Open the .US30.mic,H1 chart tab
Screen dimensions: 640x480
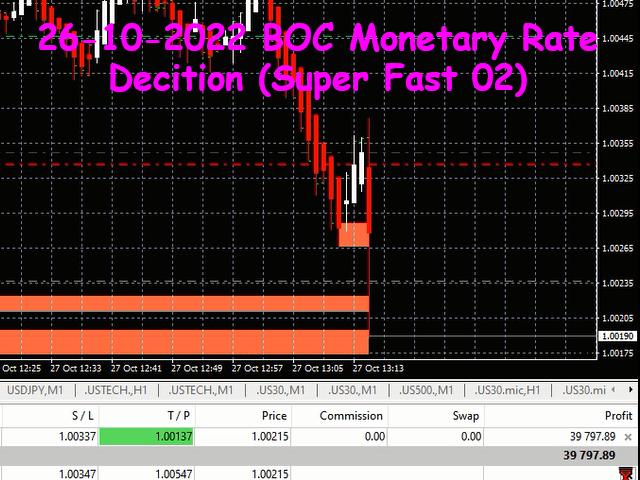(507, 390)
